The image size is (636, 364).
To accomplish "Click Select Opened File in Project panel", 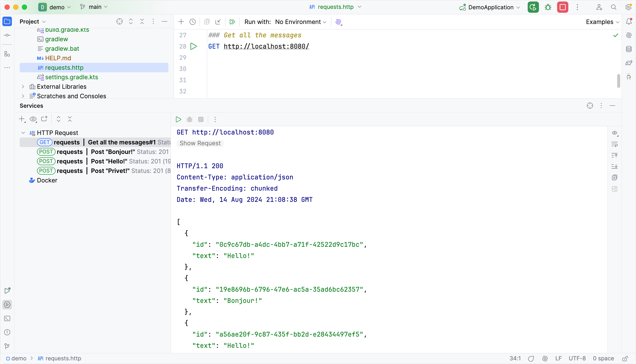I will (x=120, y=22).
